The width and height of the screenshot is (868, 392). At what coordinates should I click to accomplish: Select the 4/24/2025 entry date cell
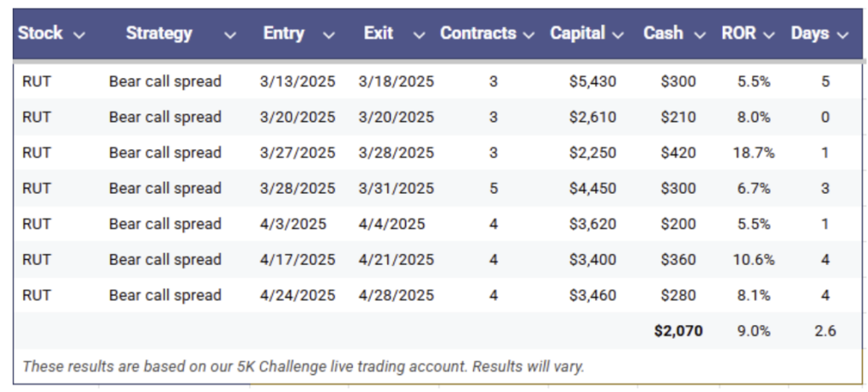298,295
